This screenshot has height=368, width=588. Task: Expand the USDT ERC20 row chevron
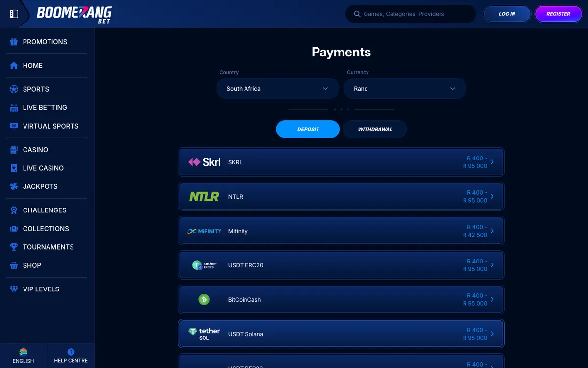tap(492, 265)
